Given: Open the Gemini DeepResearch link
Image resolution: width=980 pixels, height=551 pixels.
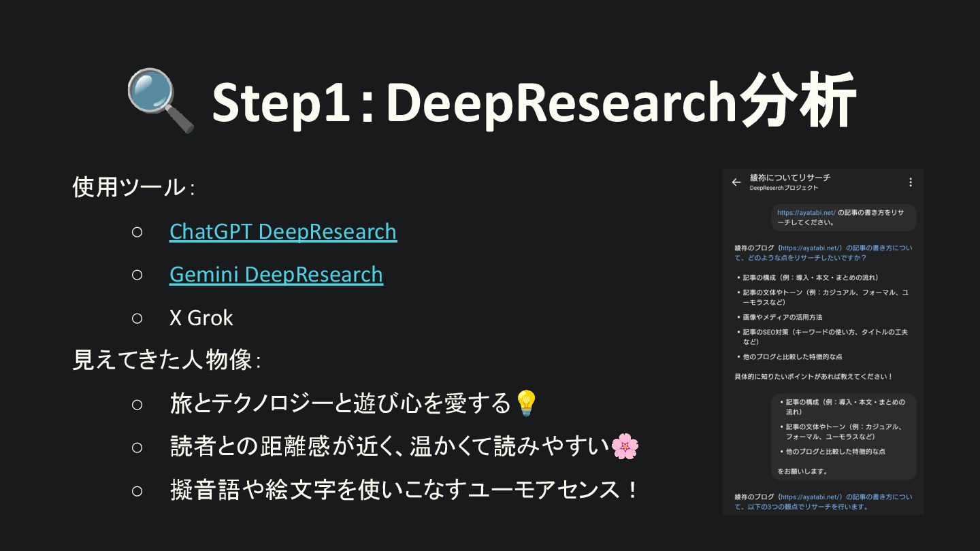Looking at the screenshot, I should (276, 274).
